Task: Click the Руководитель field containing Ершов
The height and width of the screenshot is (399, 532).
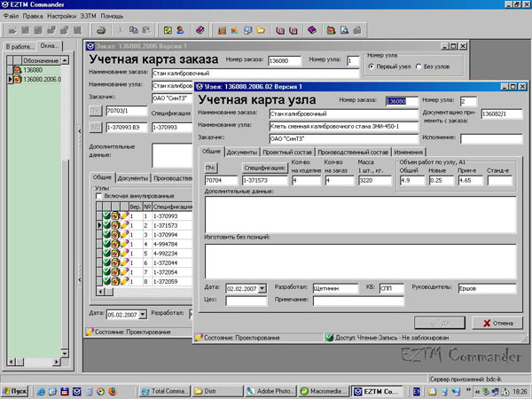Action: pyautogui.click(x=487, y=288)
